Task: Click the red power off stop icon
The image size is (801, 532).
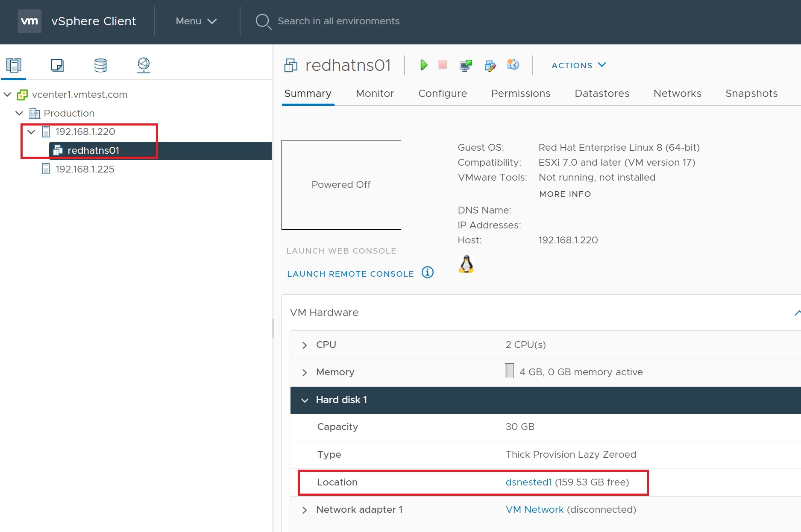Action: coord(443,65)
